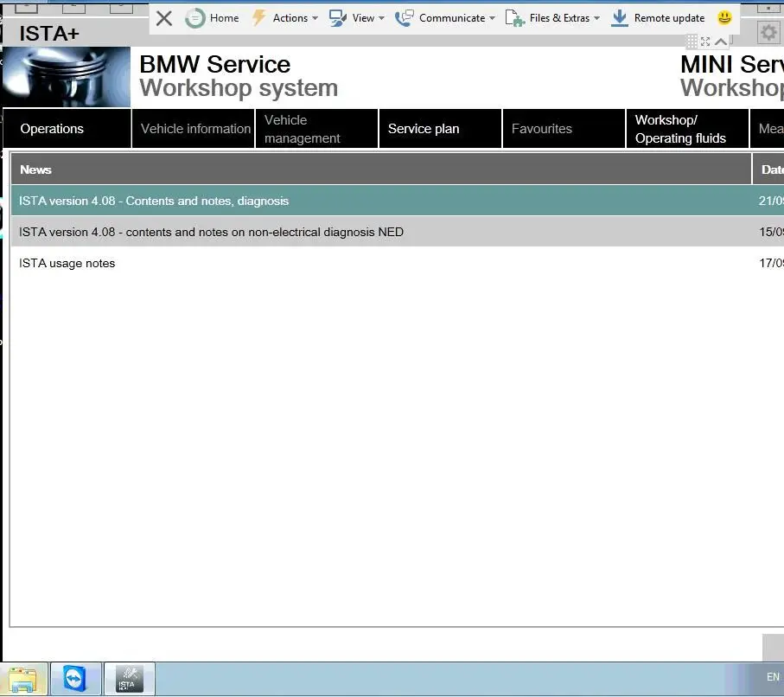Select the non-electrical diagnosis NED news row
This screenshot has height=697, width=784.
point(398,232)
